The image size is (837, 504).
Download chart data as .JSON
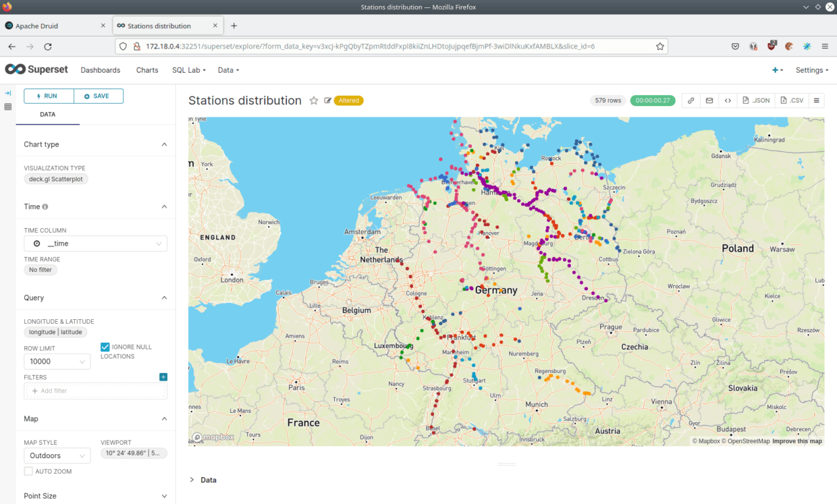click(x=755, y=100)
